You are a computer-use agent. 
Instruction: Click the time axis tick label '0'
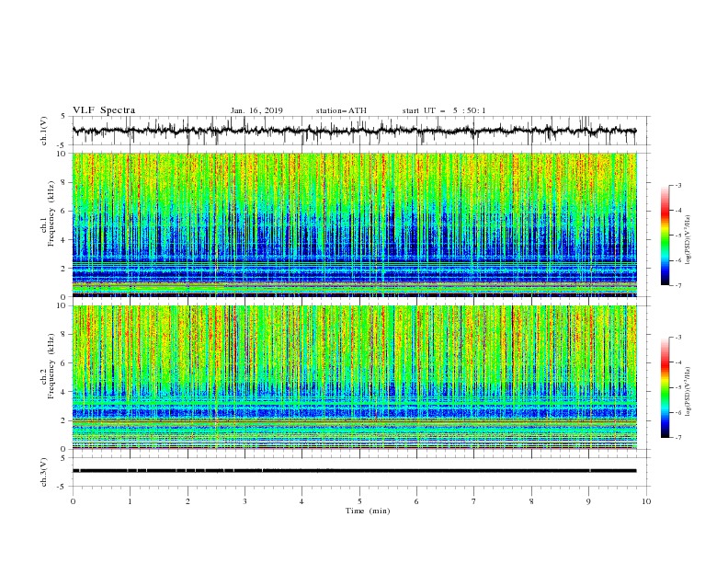pyautogui.click(x=73, y=501)
